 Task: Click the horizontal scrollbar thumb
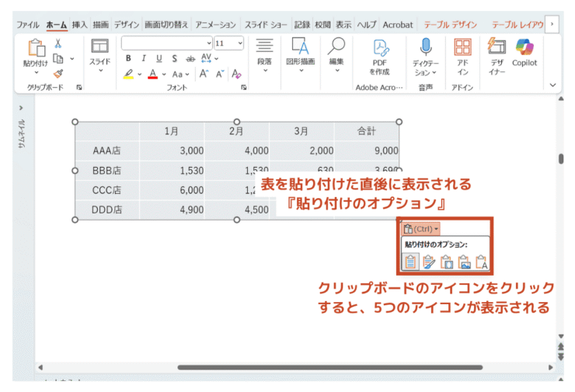[330, 367]
